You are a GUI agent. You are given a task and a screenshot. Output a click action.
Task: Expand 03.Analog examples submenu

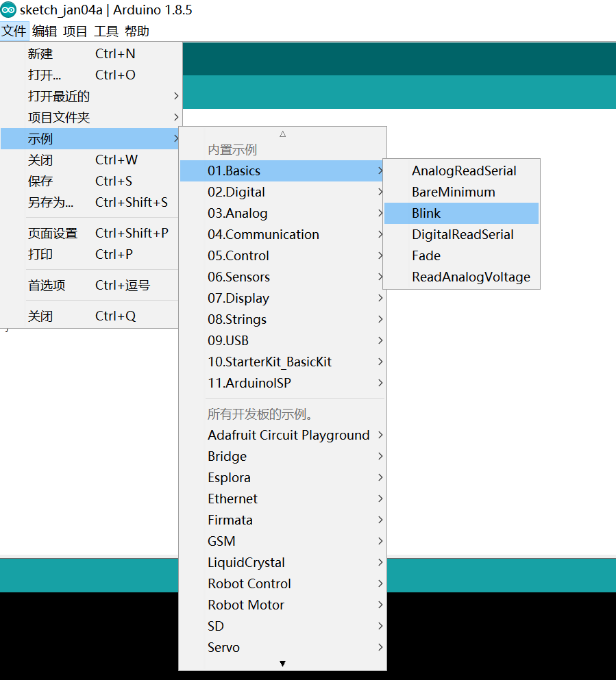click(x=282, y=214)
